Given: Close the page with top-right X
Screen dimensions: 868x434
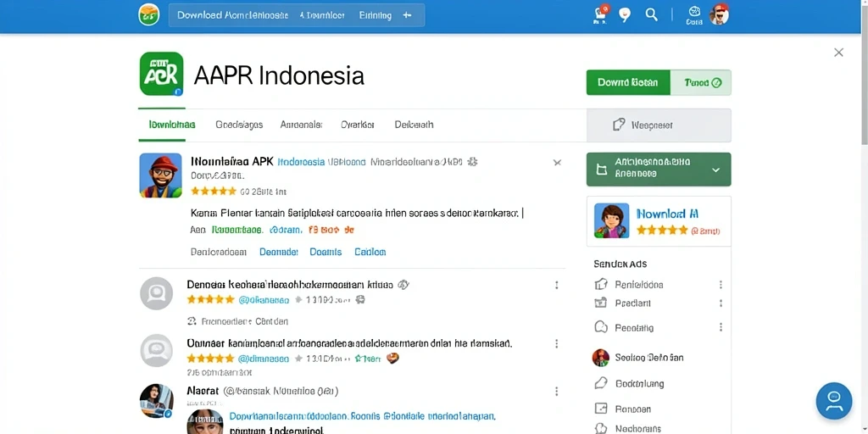Looking at the screenshot, I should click(838, 53).
